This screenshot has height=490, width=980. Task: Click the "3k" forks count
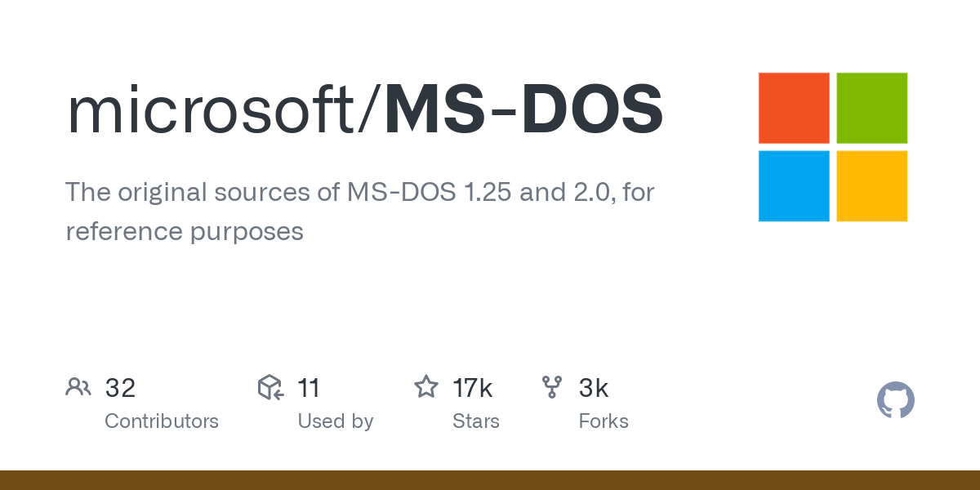pos(594,388)
